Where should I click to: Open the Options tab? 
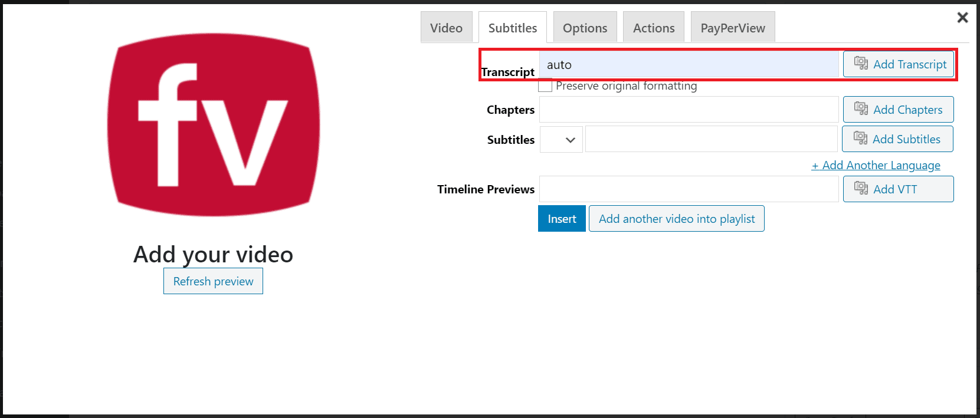coord(585,28)
